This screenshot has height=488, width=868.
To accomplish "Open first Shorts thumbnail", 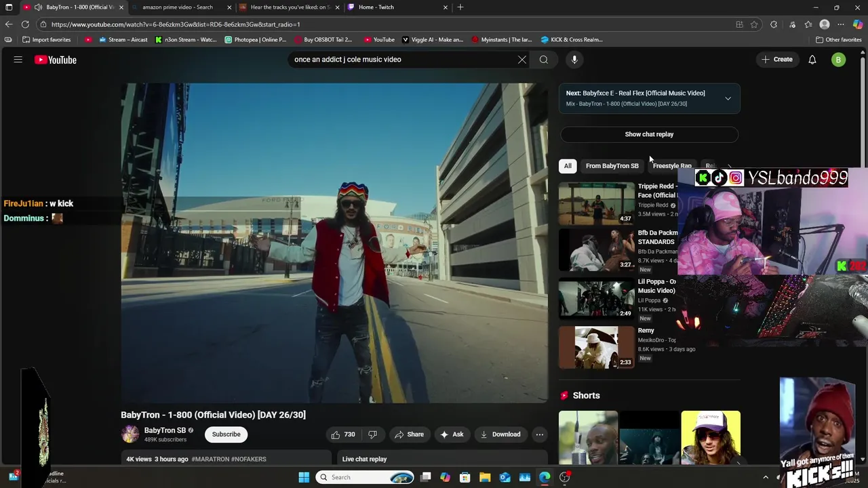I will coord(588,438).
